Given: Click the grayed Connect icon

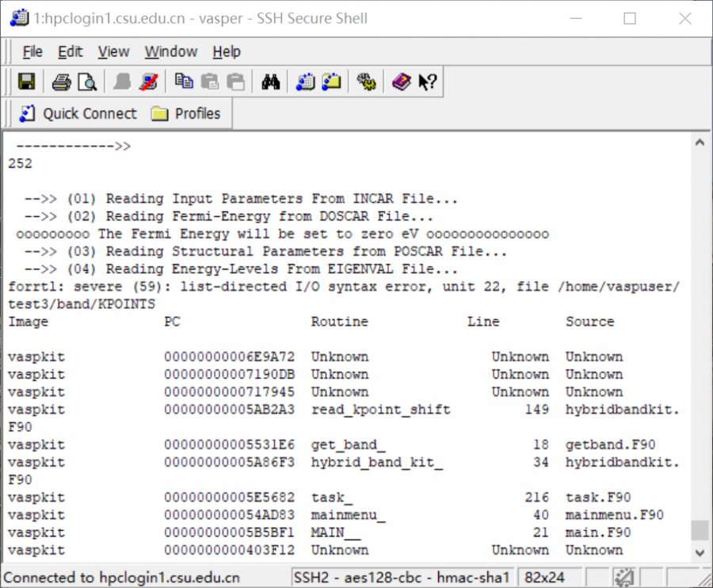Looking at the screenshot, I should [x=122, y=82].
